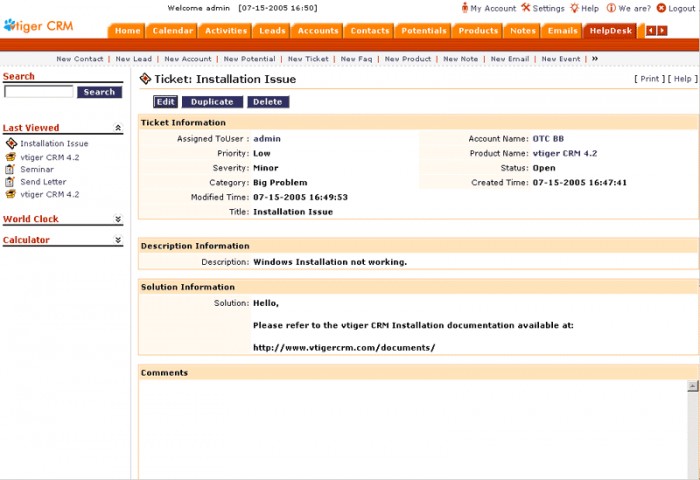Click the Send Letter activity icon in sidebar

(x=11, y=182)
